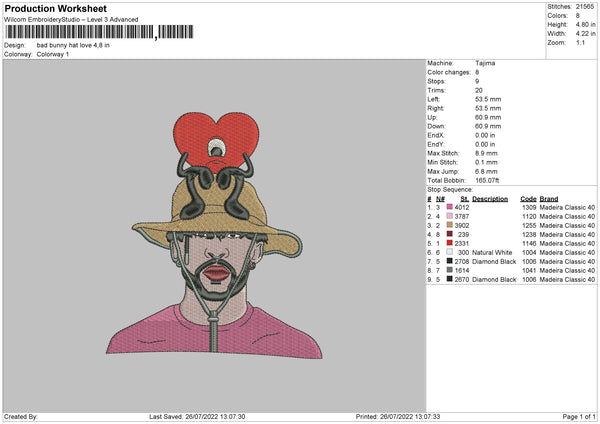Click the Natural White color swatch
Image resolution: width=600 pixels, height=424 pixels.
coord(449,252)
